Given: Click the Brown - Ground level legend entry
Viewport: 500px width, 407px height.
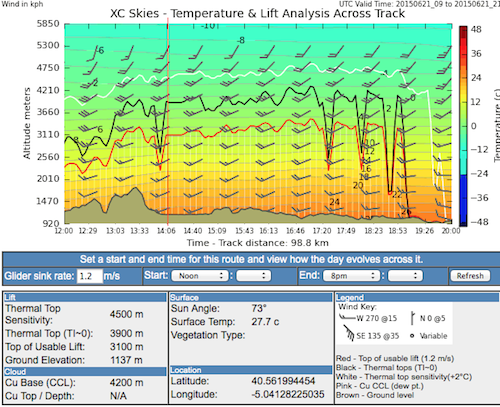Looking at the screenshot, I should tap(375, 395).
